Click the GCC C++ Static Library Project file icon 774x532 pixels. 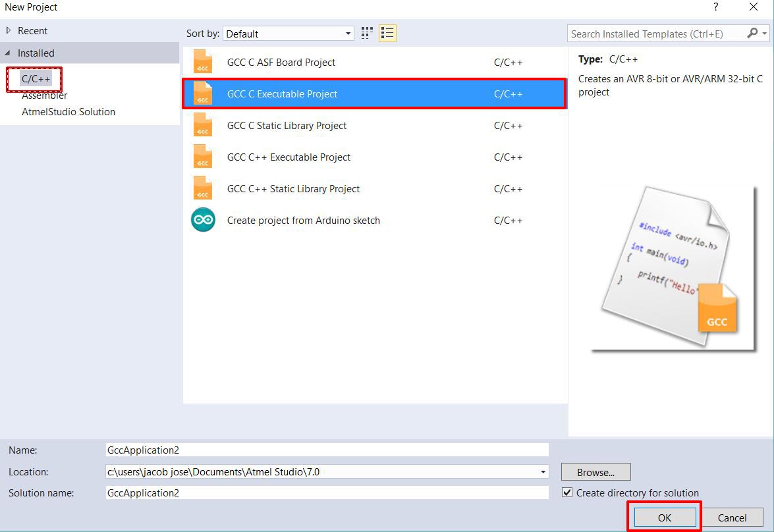[202, 188]
